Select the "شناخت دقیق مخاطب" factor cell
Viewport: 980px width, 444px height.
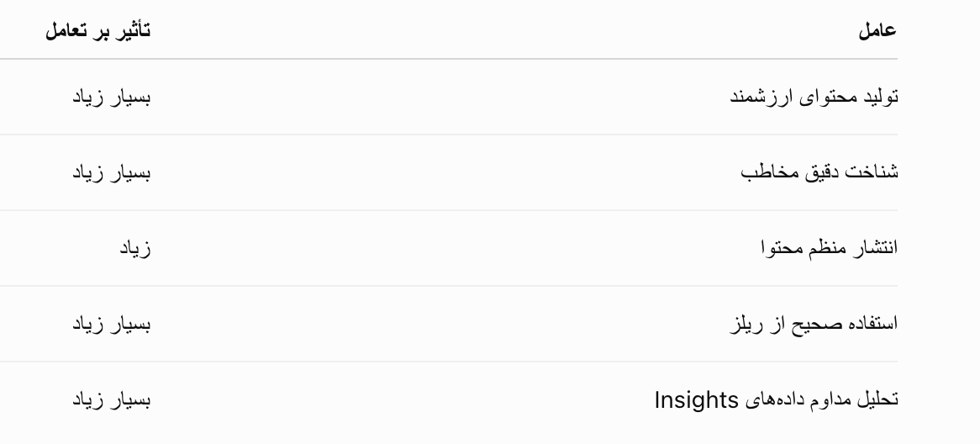(819, 172)
